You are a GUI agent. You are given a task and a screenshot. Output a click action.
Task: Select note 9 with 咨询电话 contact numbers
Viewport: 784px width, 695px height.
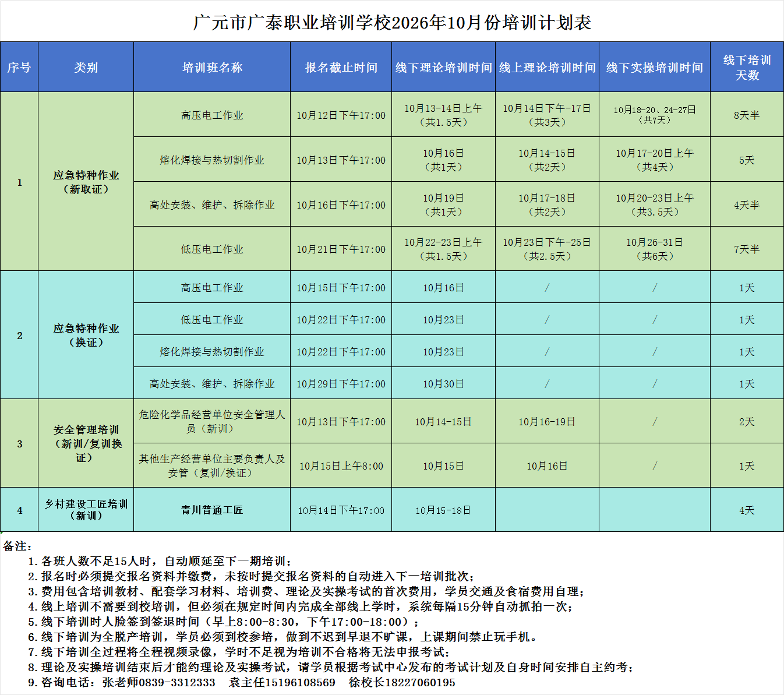coord(242,682)
